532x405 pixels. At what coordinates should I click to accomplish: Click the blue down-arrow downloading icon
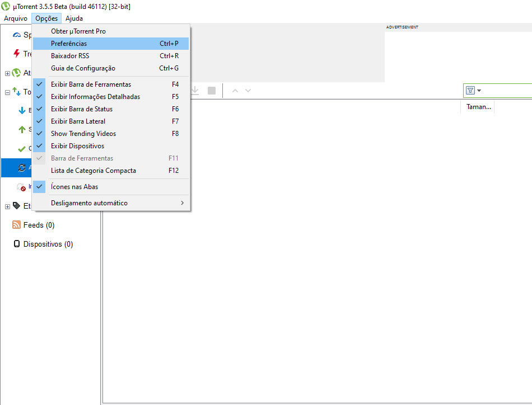tap(22, 110)
